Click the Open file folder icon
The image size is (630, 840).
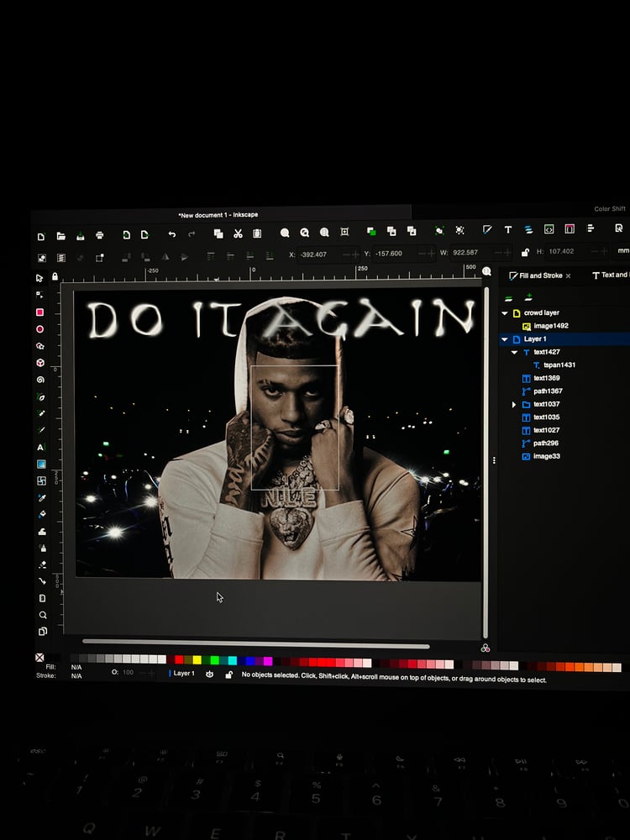[x=61, y=236]
